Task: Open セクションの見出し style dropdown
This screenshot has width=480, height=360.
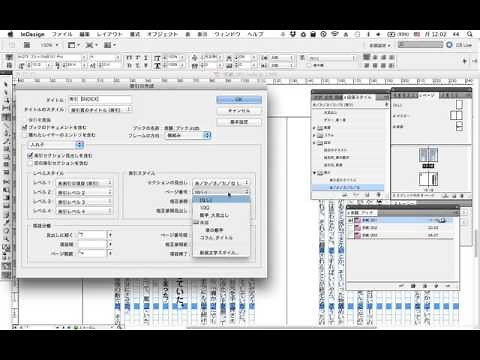Action: [x=221, y=183]
